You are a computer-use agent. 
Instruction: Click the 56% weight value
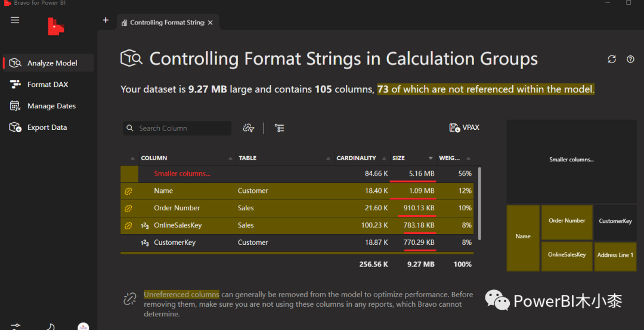tap(465, 173)
